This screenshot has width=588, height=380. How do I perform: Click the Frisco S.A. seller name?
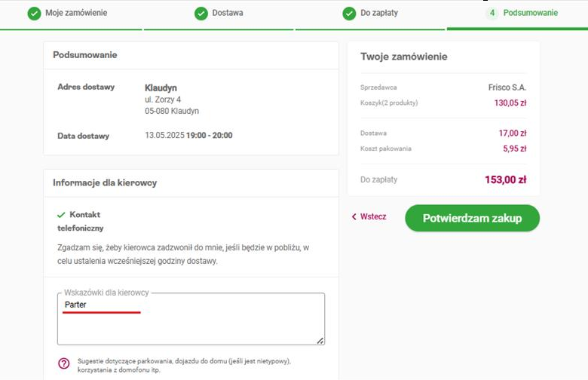pos(507,87)
